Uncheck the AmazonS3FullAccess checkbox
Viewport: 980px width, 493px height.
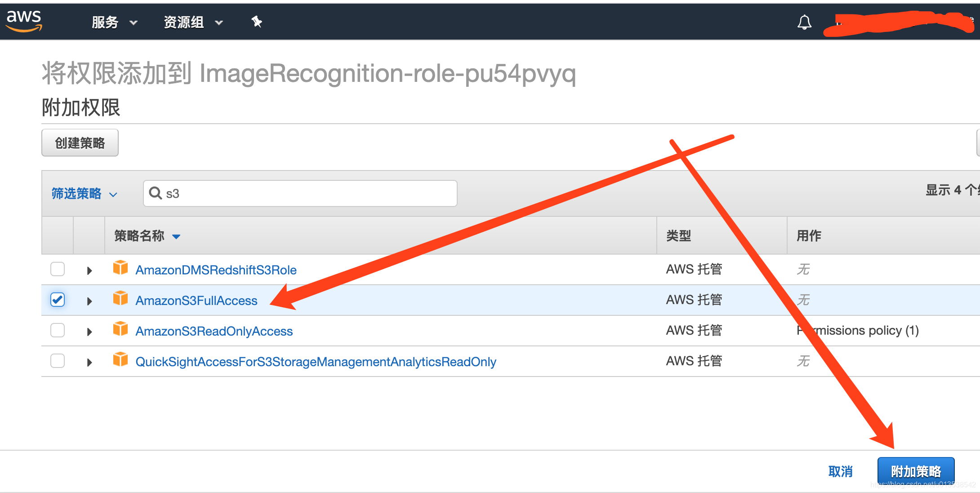[58, 300]
